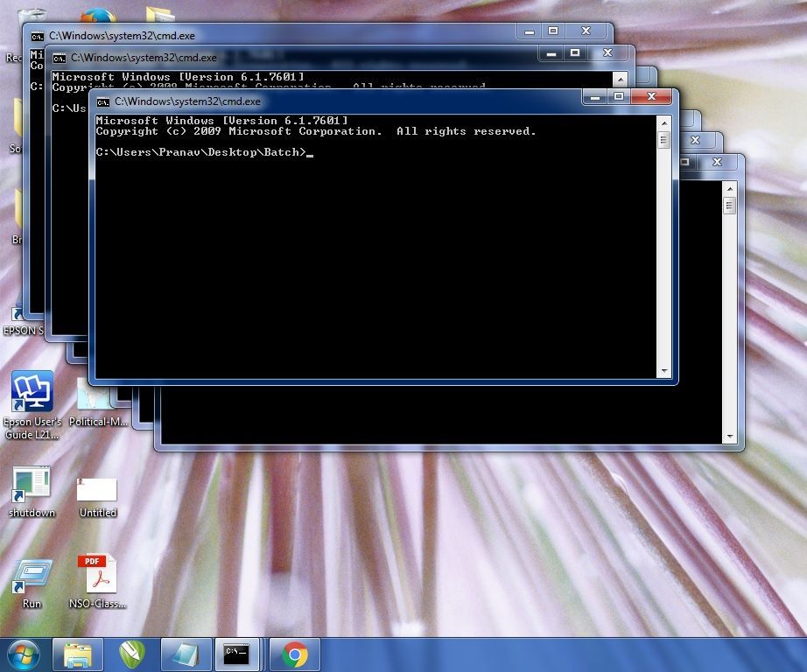Click the Copyright 2009 Microsoft line
The image size is (807, 672).
[x=316, y=131]
